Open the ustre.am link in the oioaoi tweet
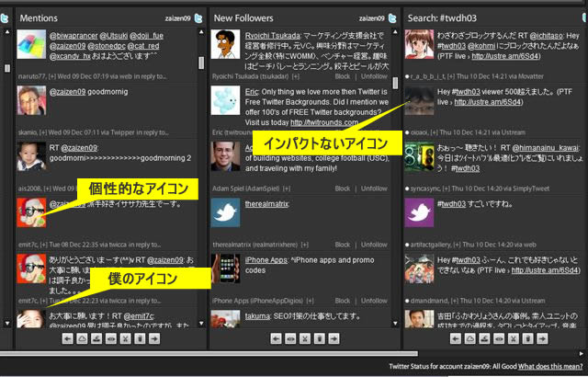 [488, 102]
